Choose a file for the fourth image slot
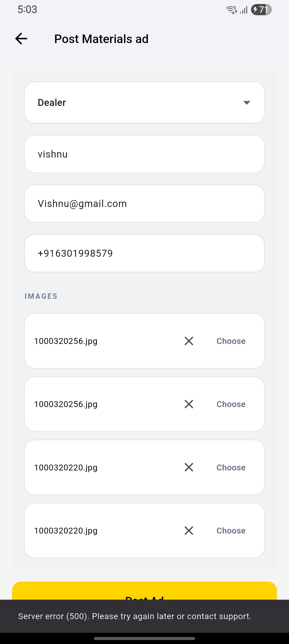The height and width of the screenshot is (644, 289). pyautogui.click(x=231, y=531)
